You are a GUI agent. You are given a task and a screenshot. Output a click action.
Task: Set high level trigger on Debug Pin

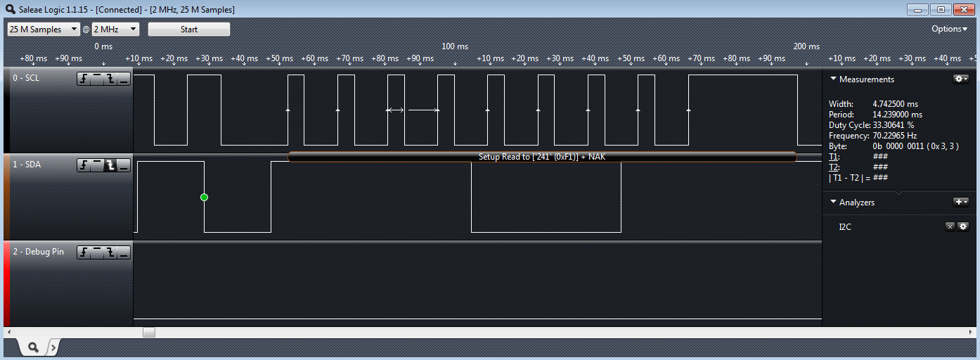click(x=97, y=252)
